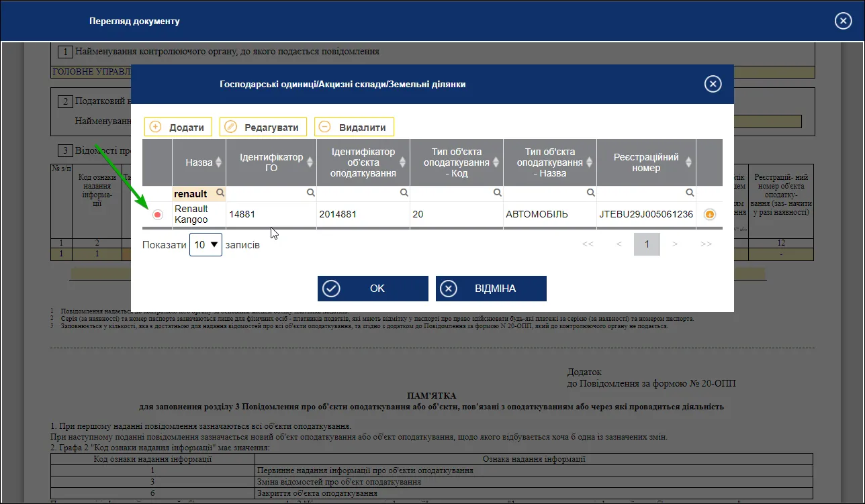Click search icon in Назва filter
This screenshot has height=504, width=865.
point(220,193)
